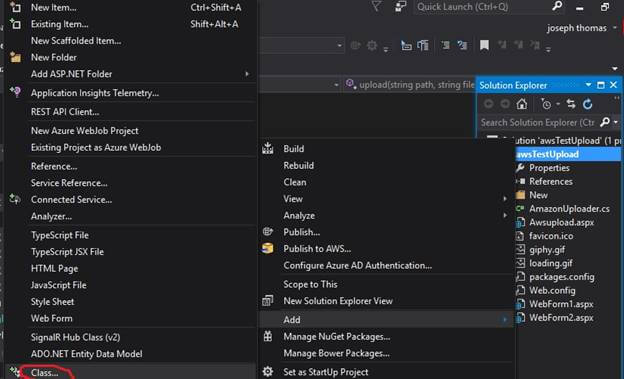Click the Manage NuGet Packages icon
This screenshot has height=379, width=624.
coord(268,336)
